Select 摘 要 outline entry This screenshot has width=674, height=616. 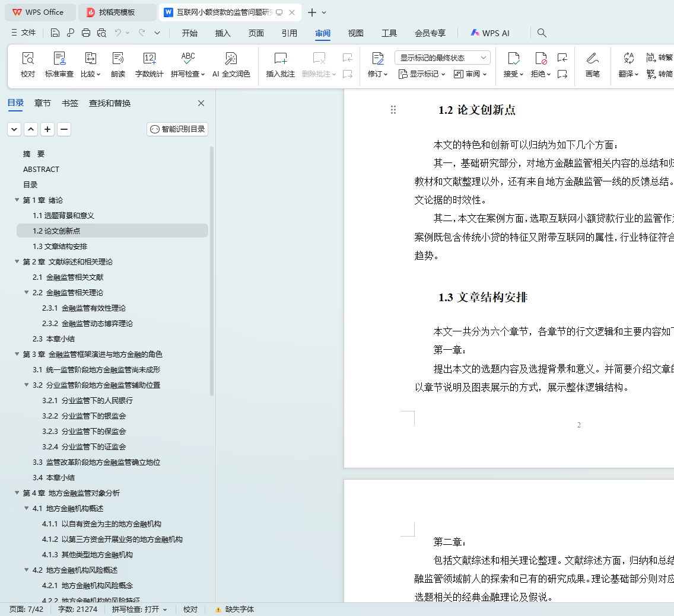34,154
